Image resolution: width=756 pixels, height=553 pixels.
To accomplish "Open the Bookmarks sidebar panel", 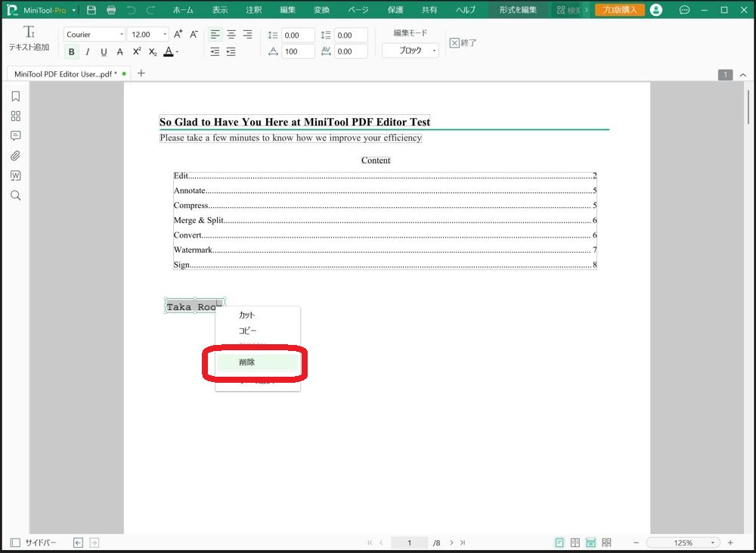I will coord(15,97).
